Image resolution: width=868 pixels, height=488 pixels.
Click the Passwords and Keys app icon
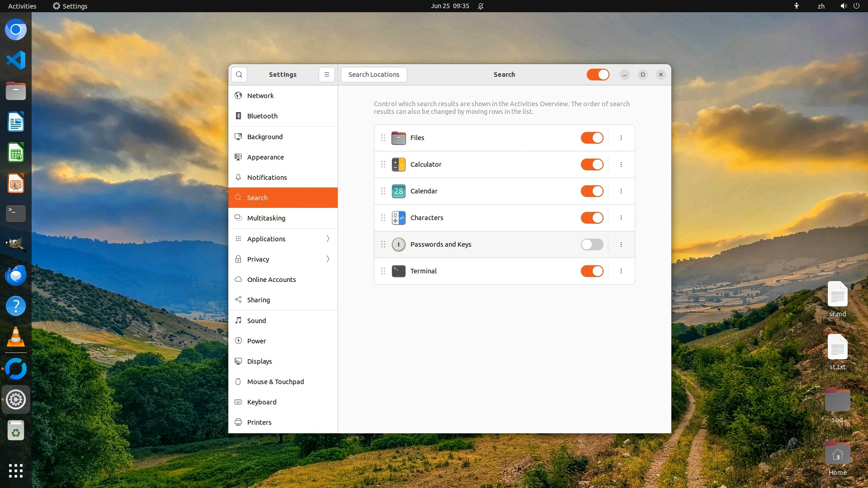pyautogui.click(x=398, y=244)
